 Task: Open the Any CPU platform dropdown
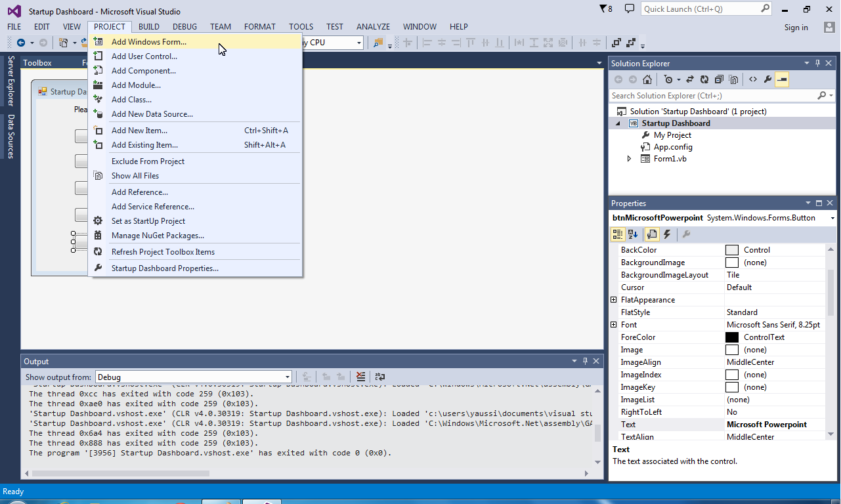click(x=358, y=43)
